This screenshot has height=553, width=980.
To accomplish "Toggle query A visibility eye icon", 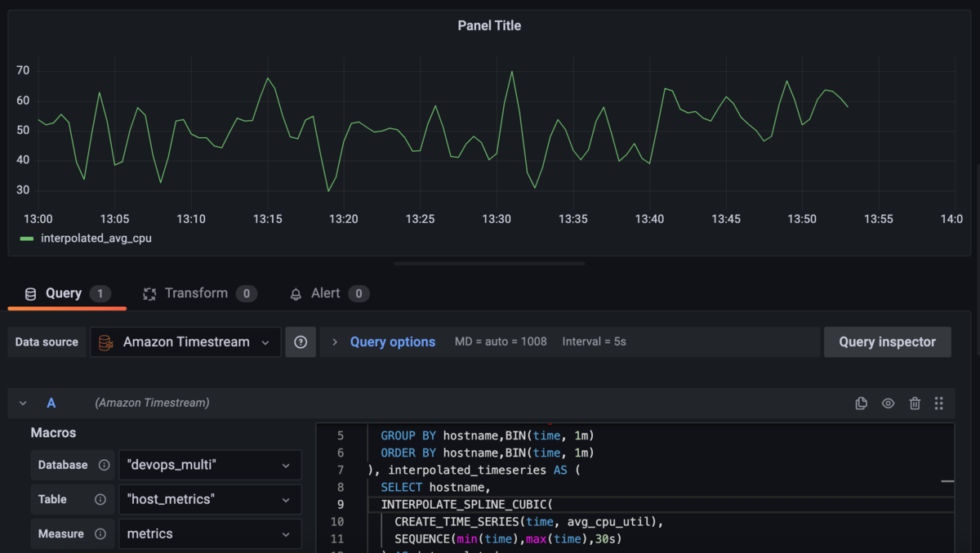I will click(x=888, y=403).
